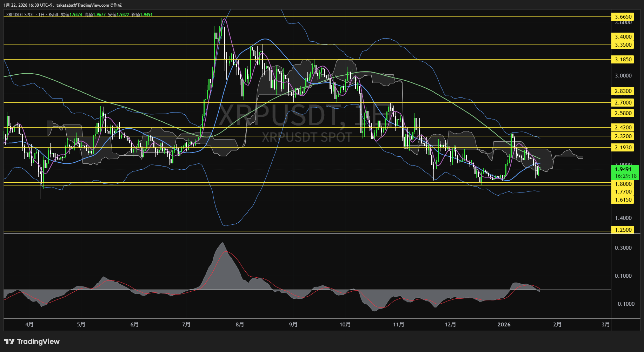Click the 8月 label on time axis

click(x=240, y=324)
